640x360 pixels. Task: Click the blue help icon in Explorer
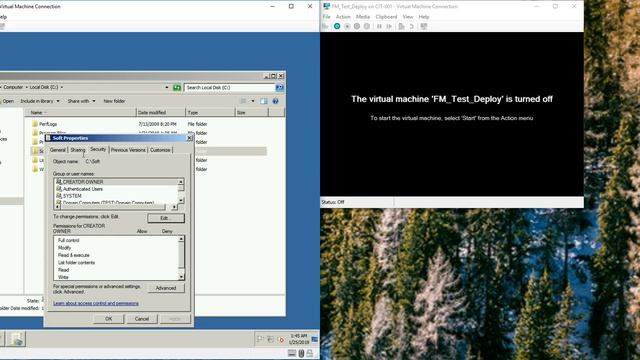click(276, 101)
